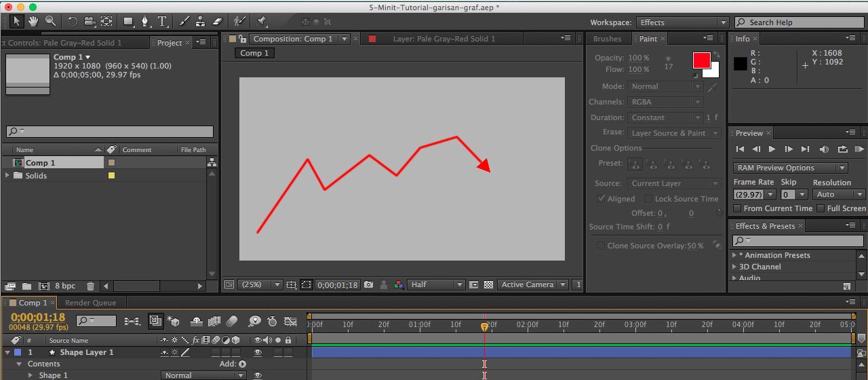Image resolution: width=868 pixels, height=380 pixels.
Task: Switch to the Effect Controls tab
Action: click(61, 43)
